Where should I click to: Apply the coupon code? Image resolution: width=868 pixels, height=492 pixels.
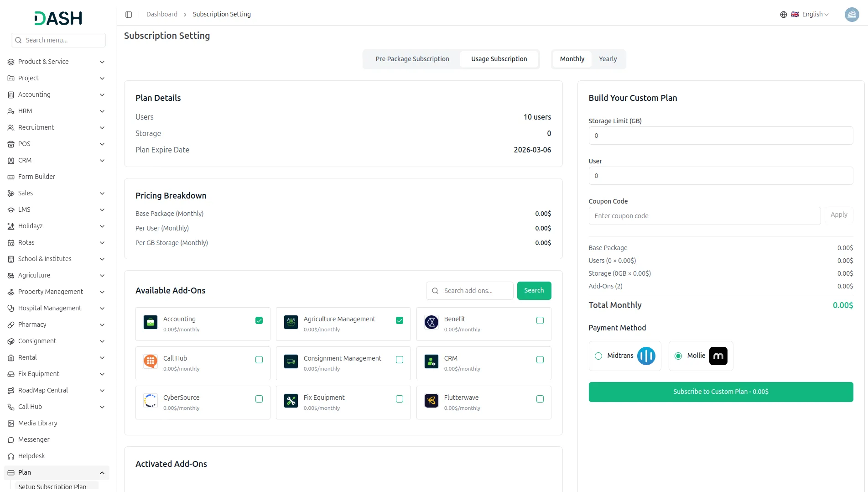coord(839,215)
